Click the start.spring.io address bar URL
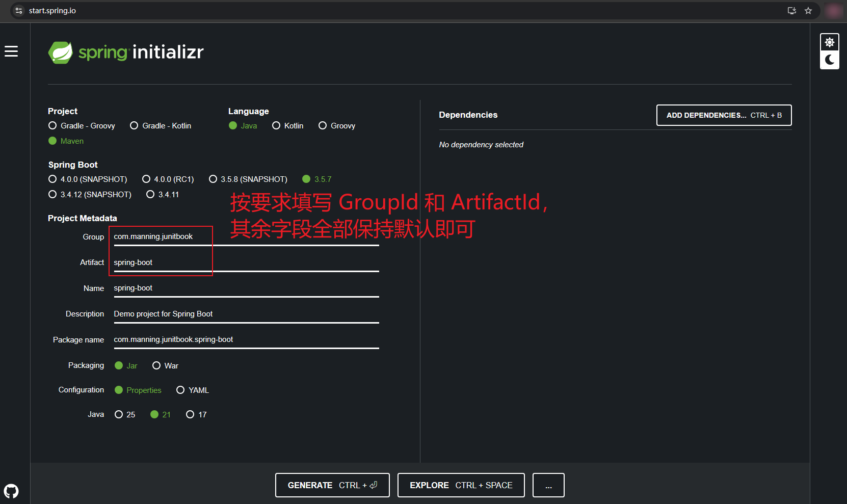Viewport: 847px width, 504px height. point(52,11)
